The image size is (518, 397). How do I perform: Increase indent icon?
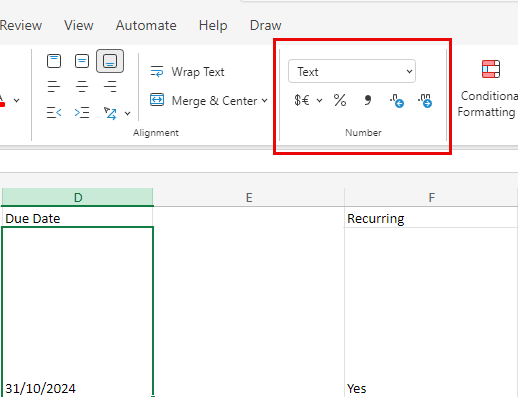pos(82,113)
